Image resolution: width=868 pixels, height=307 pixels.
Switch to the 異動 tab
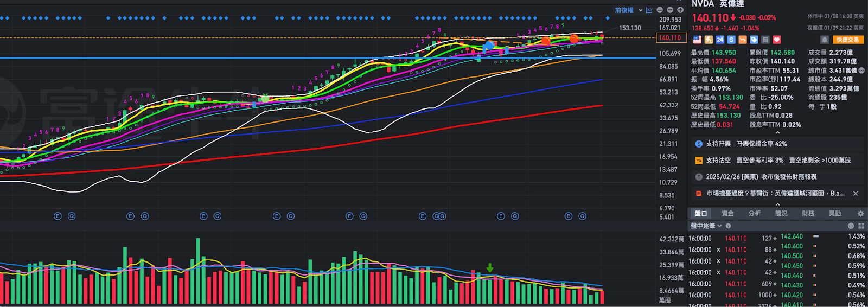pos(835,213)
